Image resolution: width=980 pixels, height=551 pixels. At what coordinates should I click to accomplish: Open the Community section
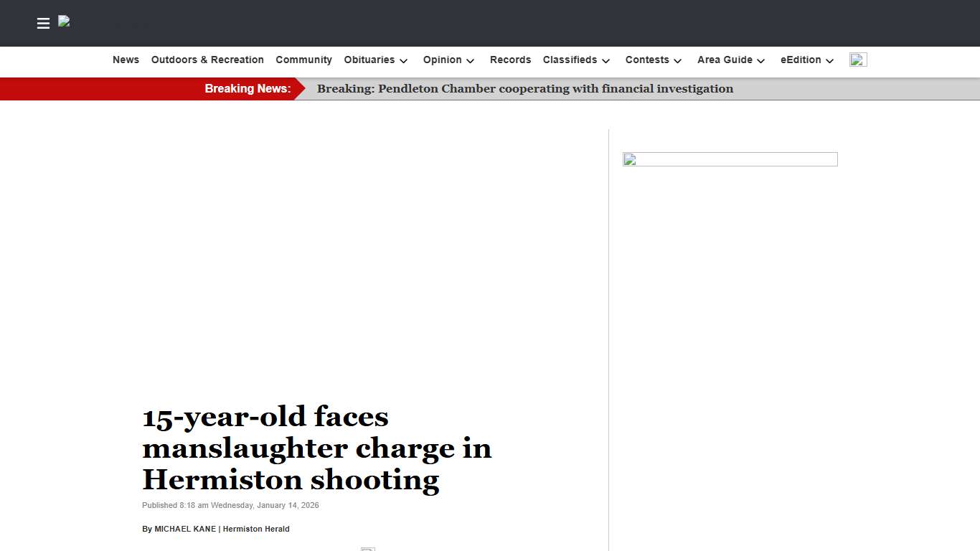tap(303, 60)
